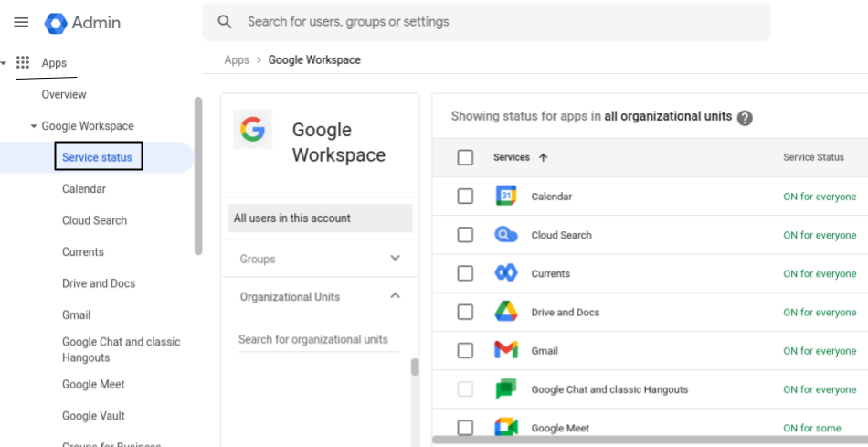Collapse the Apps section arrow in sidebar

pos(4,63)
